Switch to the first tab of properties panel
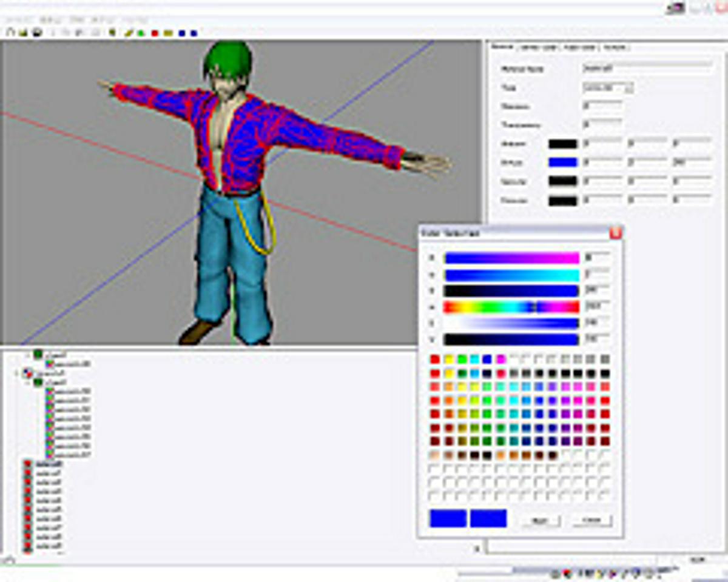 tap(503, 47)
